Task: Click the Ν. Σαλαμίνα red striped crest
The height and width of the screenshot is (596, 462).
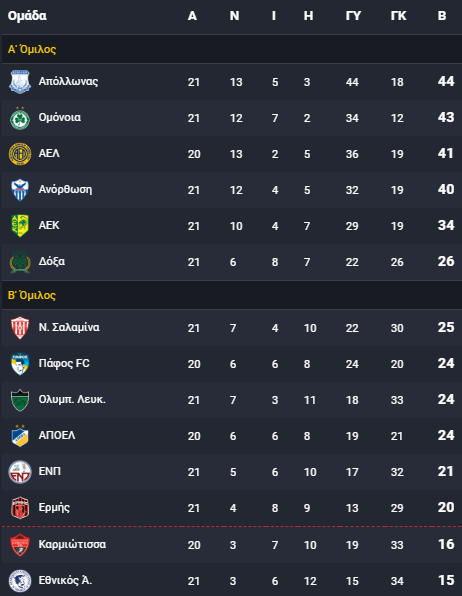Action: 20,328
